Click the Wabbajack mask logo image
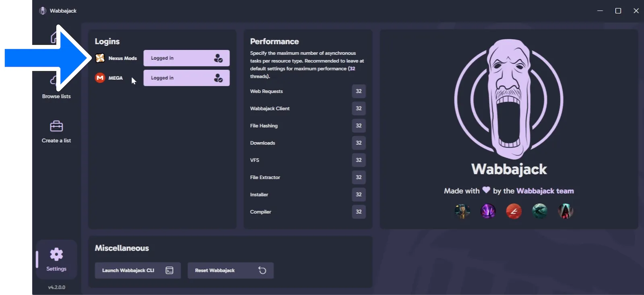 (509, 100)
